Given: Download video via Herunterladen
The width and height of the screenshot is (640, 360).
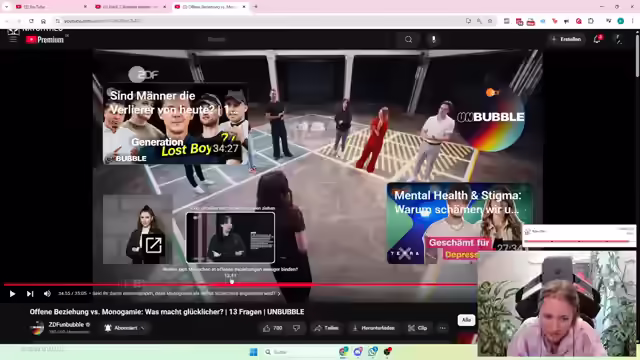Looking at the screenshot, I should click(x=373, y=328).
